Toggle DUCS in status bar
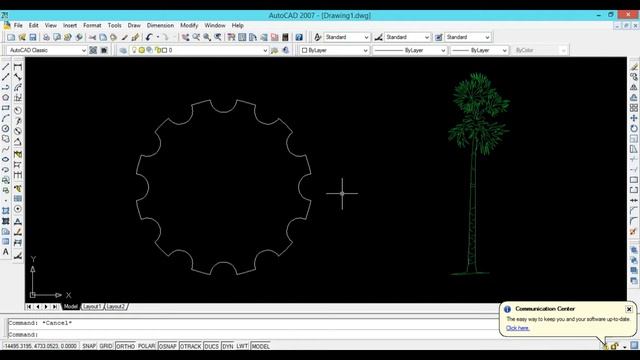Viewport: 640px width, 360px height. pyautogui.click(x=211, y=346)
